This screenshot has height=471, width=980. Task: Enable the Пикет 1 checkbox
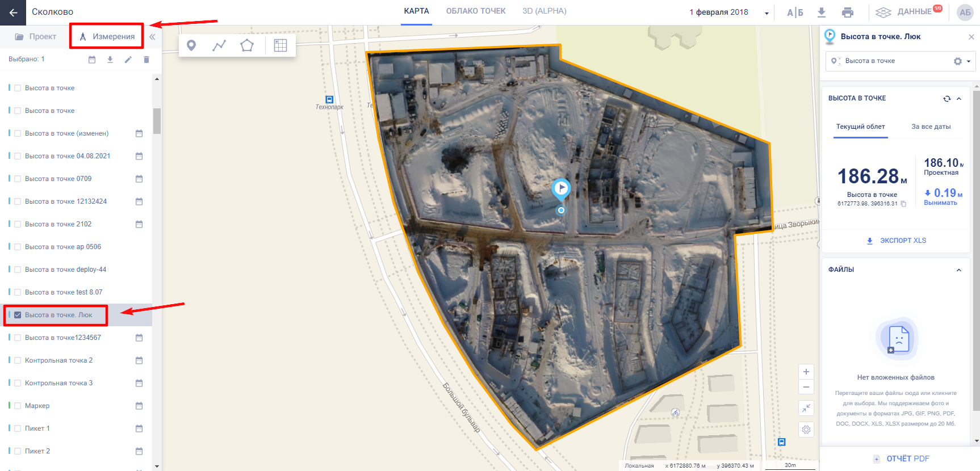(x=18, y=428)
